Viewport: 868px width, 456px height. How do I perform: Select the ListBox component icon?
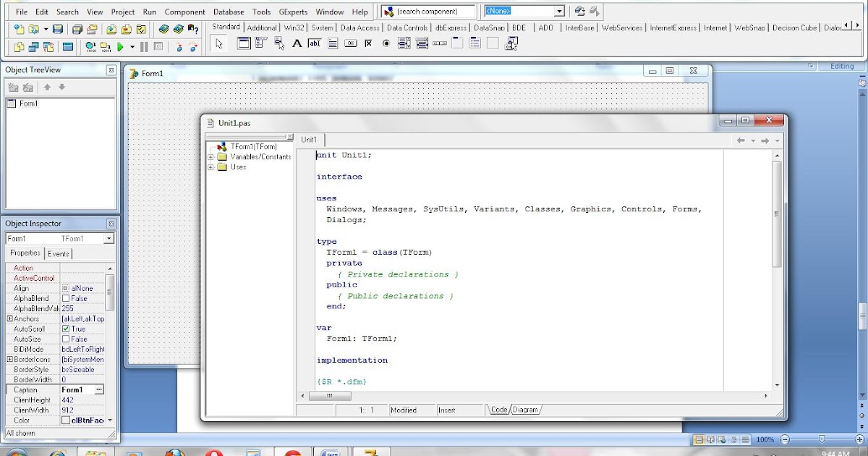point(404,43)
